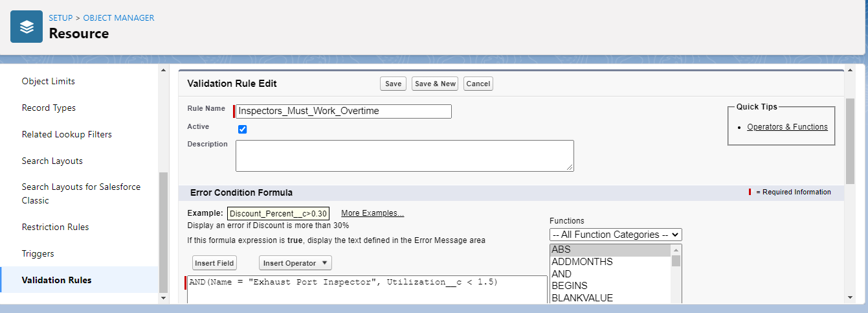The height and width of the screenshot is (313, 868).
Task: Select Object Limits in sidebar
Action: [x=49, y=81]
